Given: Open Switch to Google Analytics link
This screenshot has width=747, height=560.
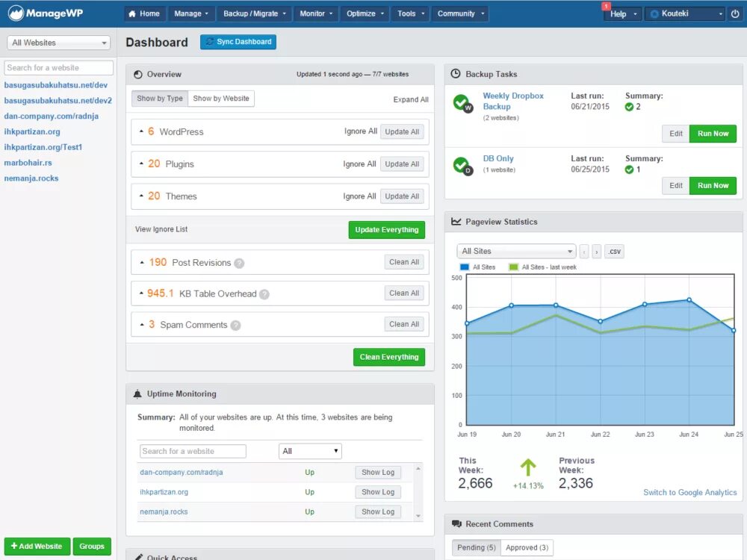Looking at the screenshot, I should (x=689, y=492).
